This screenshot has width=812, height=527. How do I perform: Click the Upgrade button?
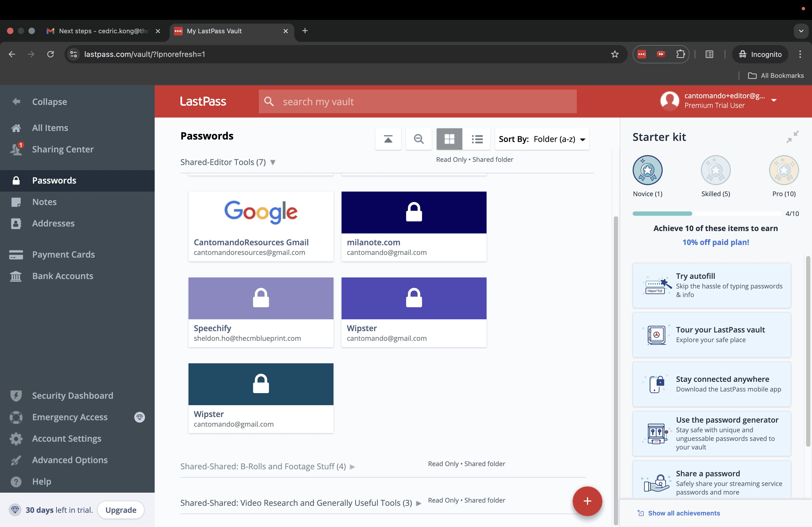coord(121,510)
